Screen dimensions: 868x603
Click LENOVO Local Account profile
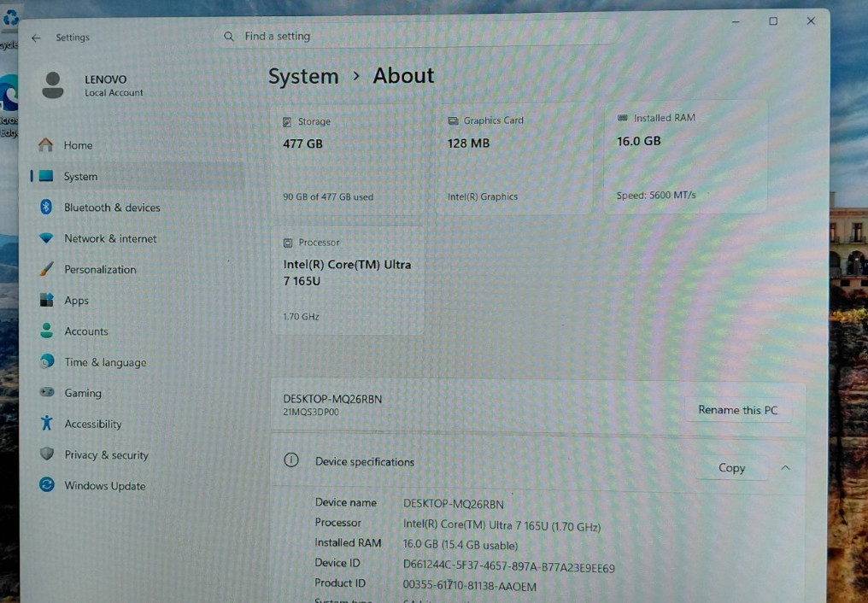tap(92, 85)
